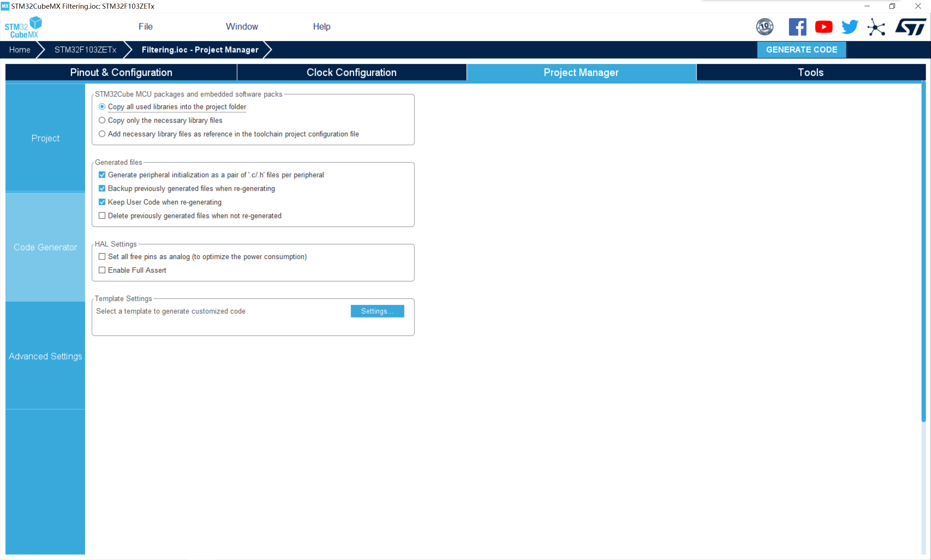Open the Code Generator section
931x560 pixels.
[x=45, y=246]
